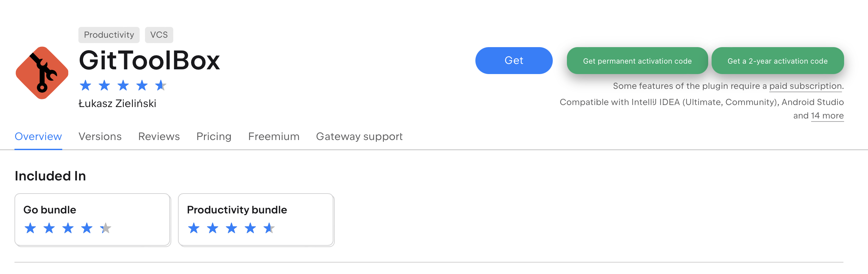Image resolution: width=868 pixels, height=274 pixels.
Task: Open author Łukasz Zieliński's profile
Action: (117, 103)
